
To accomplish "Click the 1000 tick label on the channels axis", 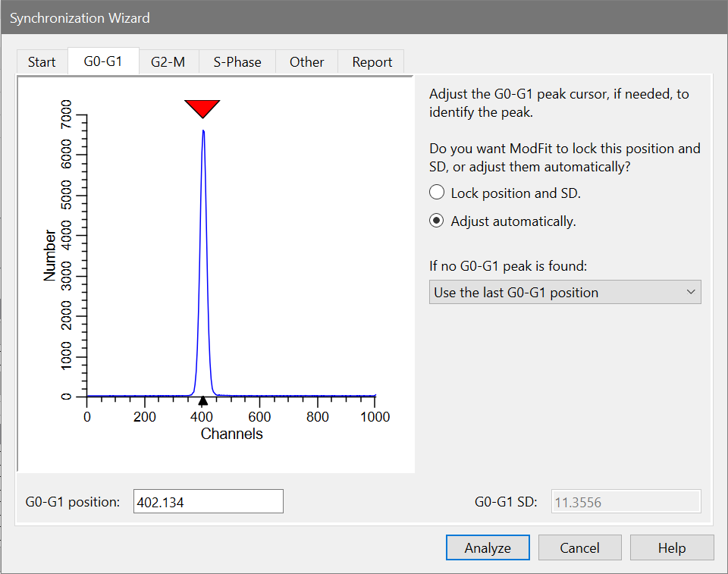I will pos(375,416).
